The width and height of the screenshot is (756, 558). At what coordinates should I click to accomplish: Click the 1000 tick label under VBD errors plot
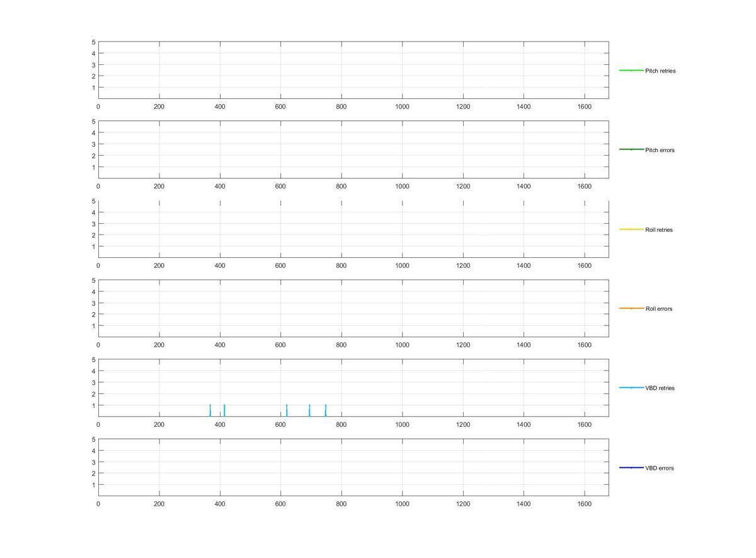pos(402,504)
